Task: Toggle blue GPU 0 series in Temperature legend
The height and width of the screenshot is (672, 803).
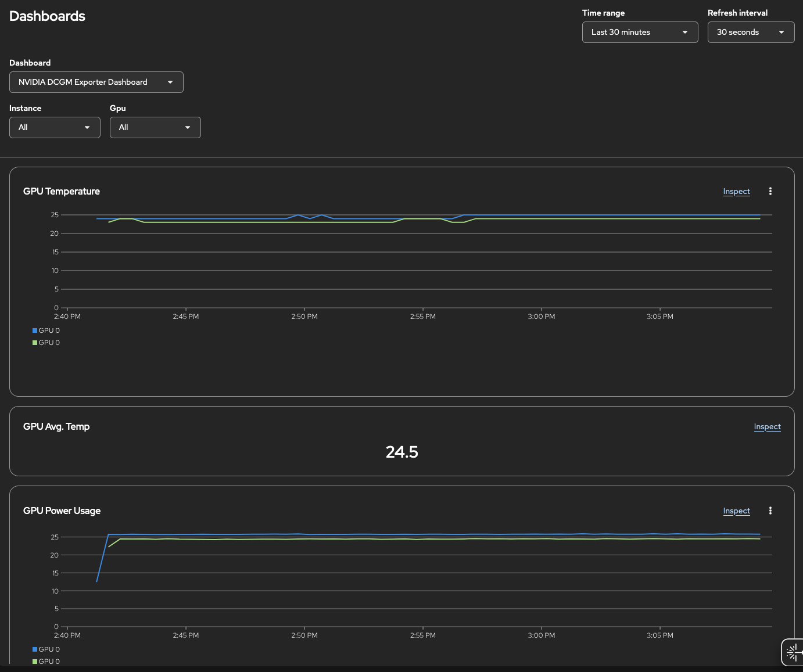Action: [46, 330]
